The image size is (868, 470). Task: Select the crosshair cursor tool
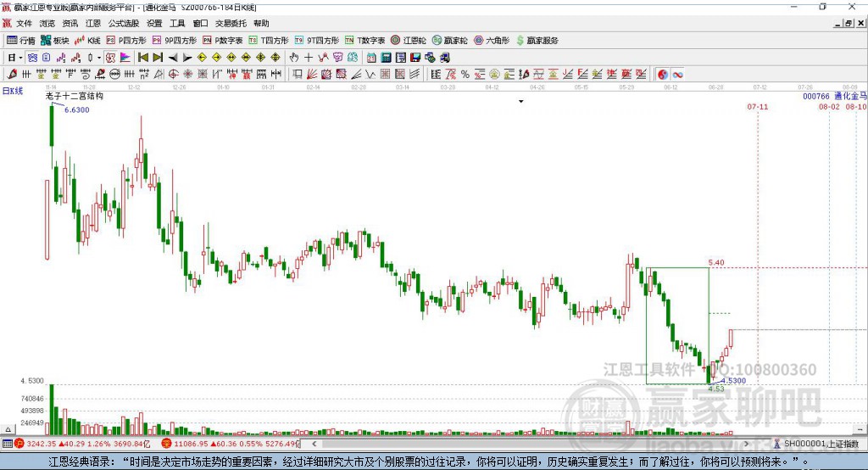(x=309, y=58)
